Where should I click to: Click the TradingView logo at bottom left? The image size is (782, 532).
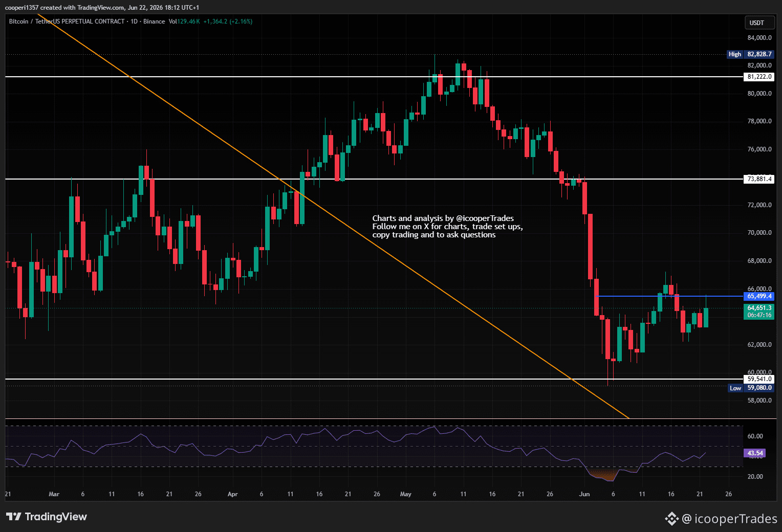tap(47, 517)
